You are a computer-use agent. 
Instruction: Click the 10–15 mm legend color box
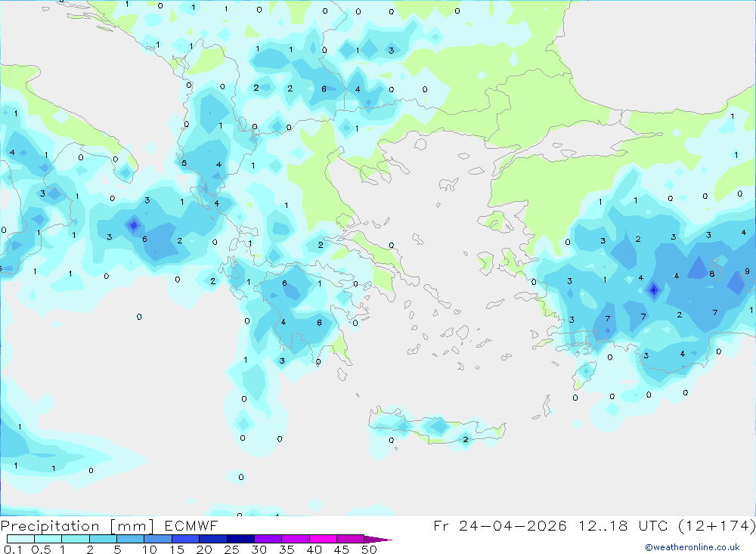pos(158,539)
